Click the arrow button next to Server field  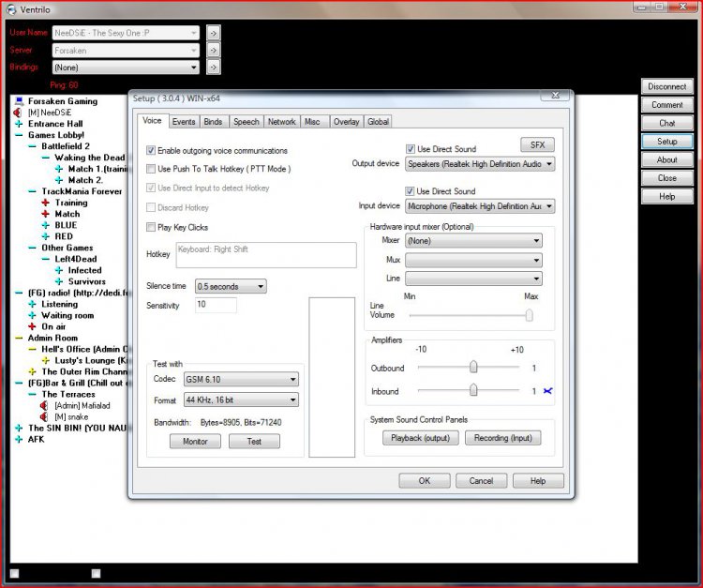(214, 51)
